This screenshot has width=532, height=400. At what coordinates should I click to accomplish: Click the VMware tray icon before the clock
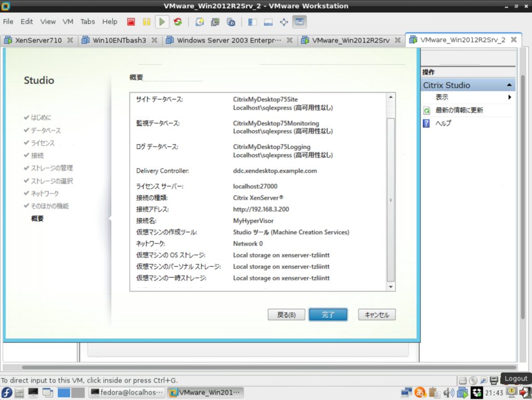pyautogui.click(x=462, y=393)
